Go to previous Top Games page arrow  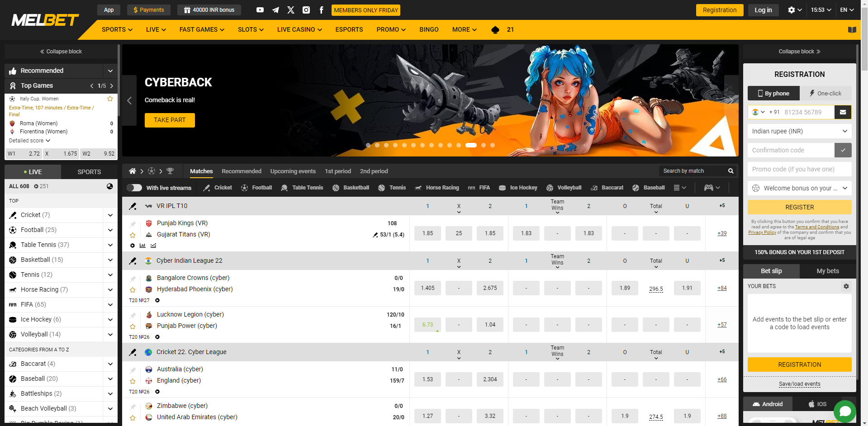pyautogui.click(x=92, y=86)
